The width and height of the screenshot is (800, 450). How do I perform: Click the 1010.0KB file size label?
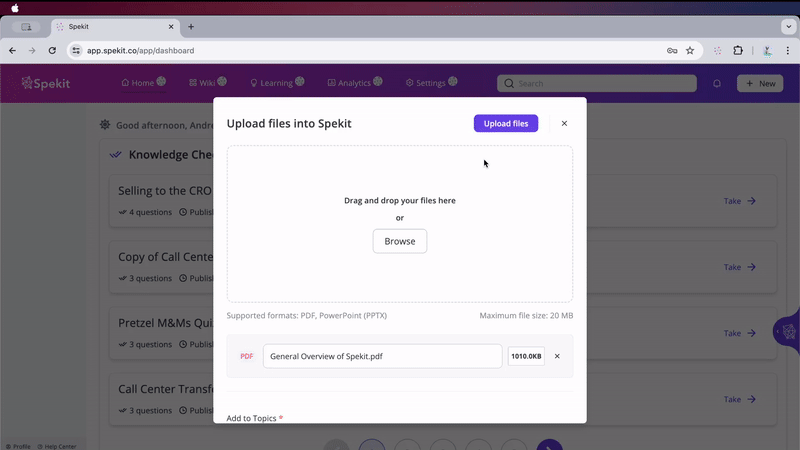[526, 356]
